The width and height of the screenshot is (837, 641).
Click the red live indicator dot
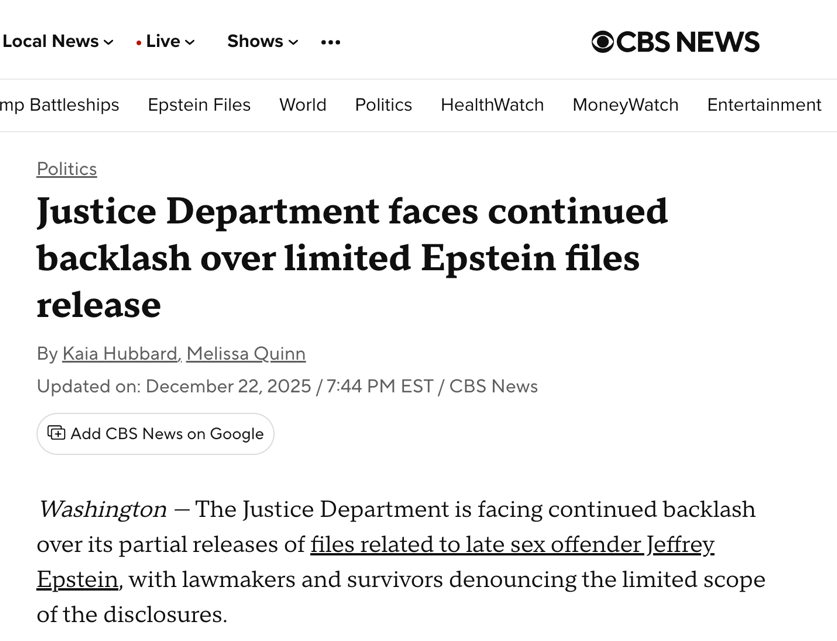(139, 43)
